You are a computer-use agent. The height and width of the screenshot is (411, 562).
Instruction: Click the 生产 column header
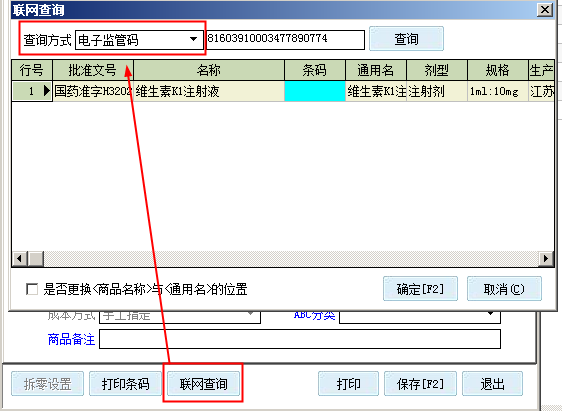pos(541,70)
